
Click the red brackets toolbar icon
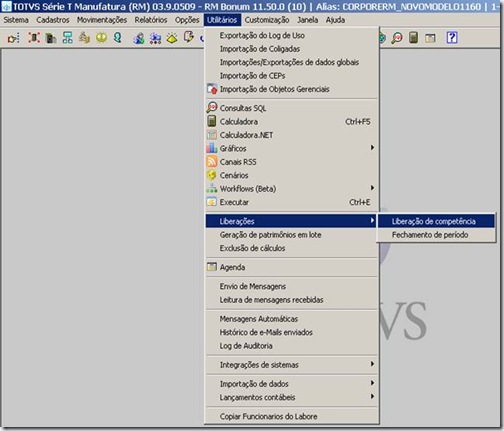[34, 38]
